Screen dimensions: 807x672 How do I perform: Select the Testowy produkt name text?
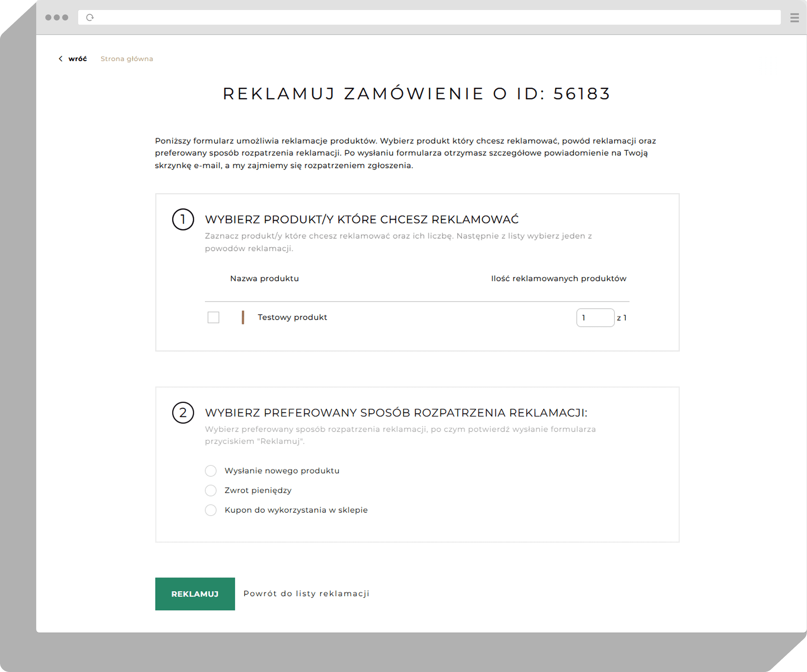[292, 317]
